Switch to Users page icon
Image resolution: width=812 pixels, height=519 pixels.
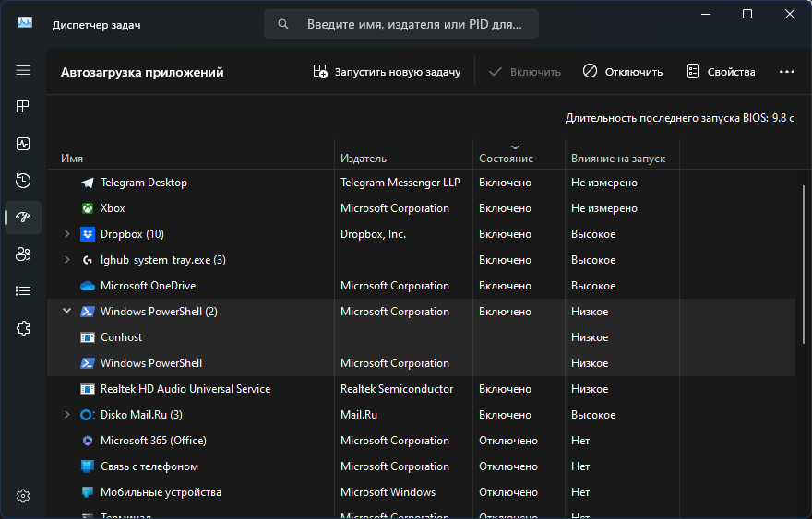[23, 254]
